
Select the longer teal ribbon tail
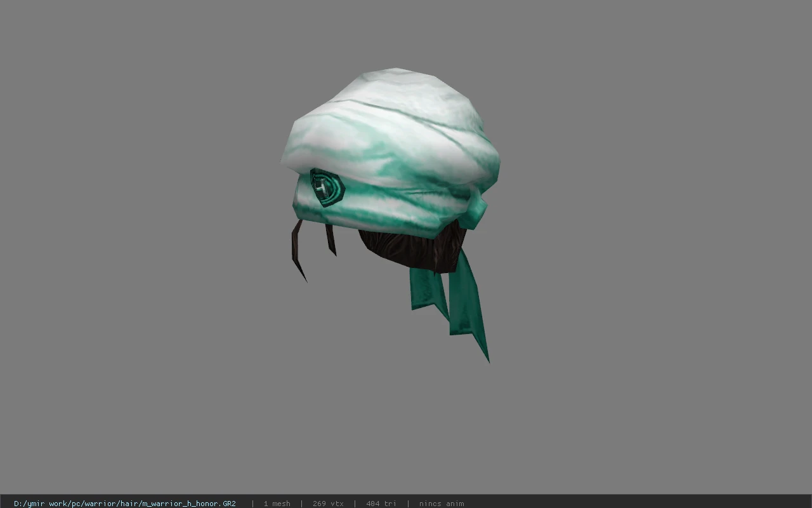(469, 304)
